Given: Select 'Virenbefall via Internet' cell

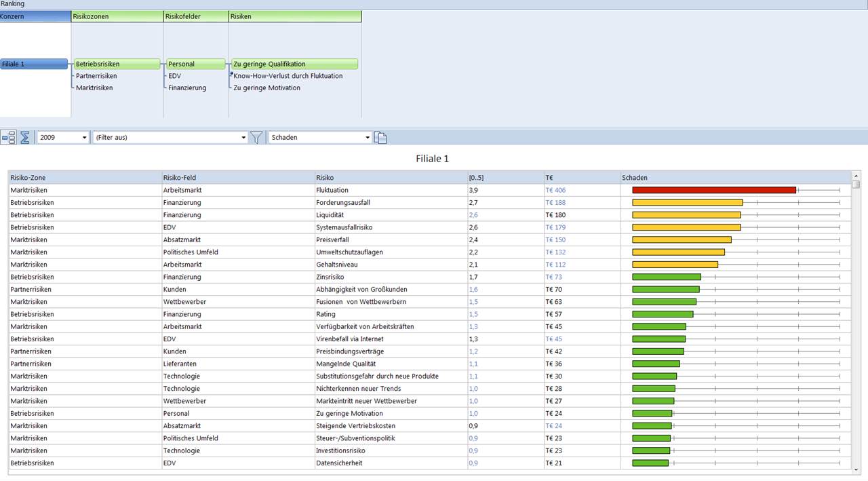Looking at the screenshot, I should [391, 339].
